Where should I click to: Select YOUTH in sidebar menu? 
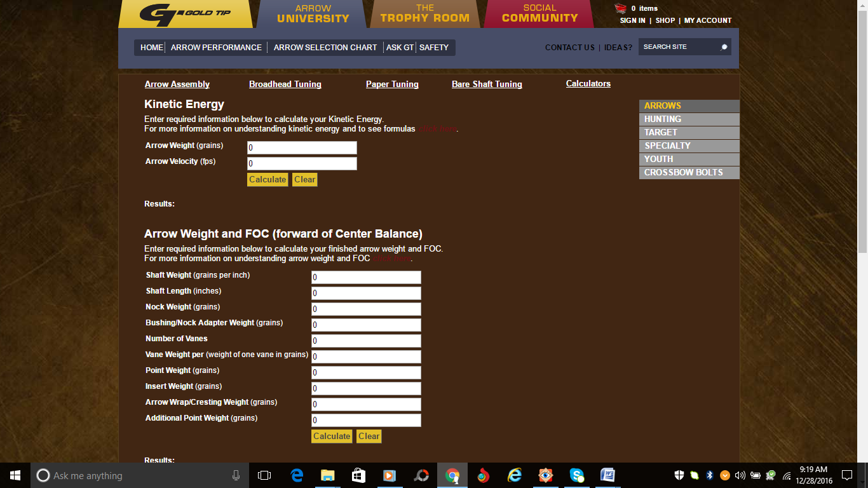click(689, 159)
